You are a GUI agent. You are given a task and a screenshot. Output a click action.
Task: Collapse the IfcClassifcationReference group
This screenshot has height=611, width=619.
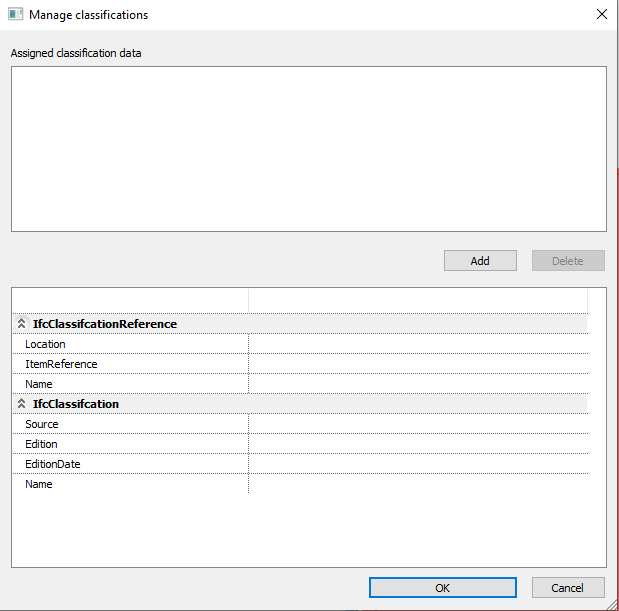point(21,324)
